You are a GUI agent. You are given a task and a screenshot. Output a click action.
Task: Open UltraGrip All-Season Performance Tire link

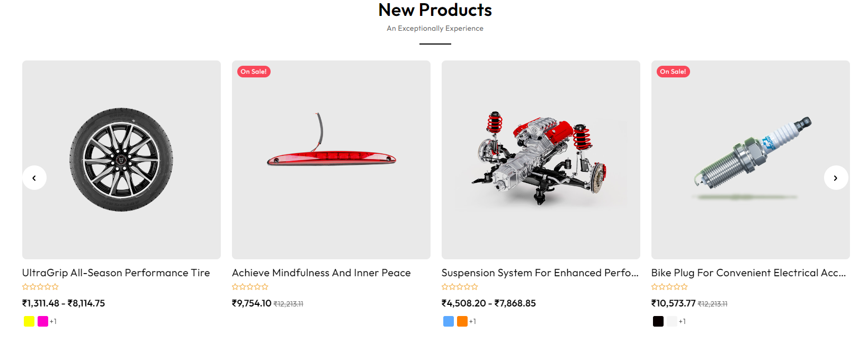click(x=116, y=273)
